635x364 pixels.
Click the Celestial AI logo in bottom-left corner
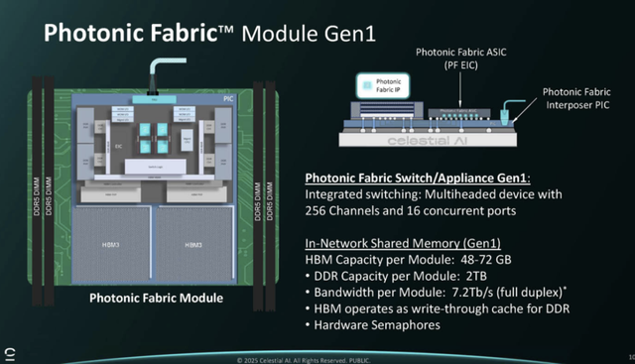point(10,354)
